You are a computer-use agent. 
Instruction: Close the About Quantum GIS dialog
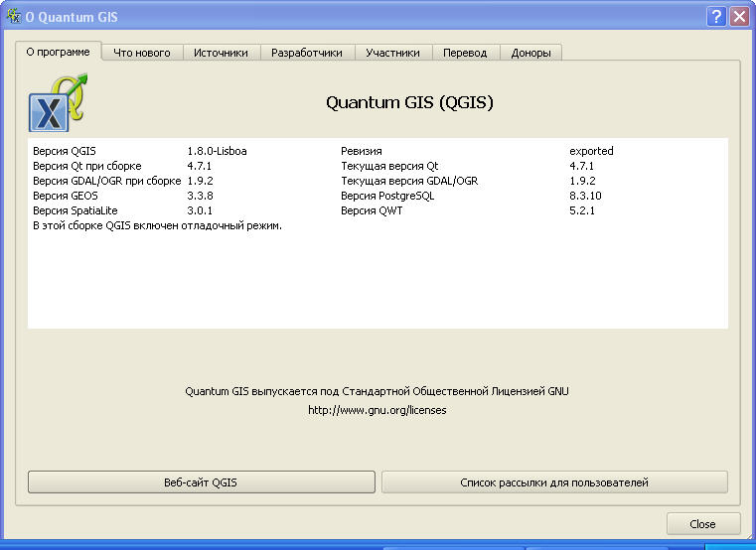(x=739, y=17)
